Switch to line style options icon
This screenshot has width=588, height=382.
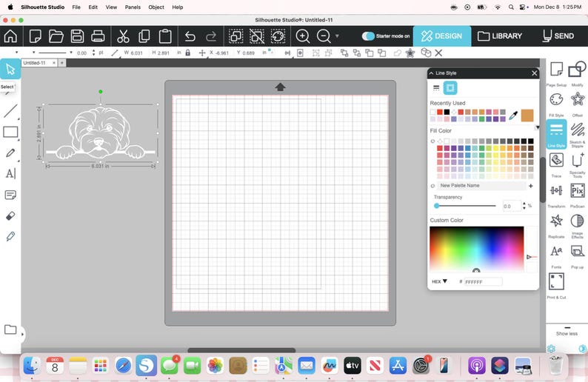click(x=436, y=88)
